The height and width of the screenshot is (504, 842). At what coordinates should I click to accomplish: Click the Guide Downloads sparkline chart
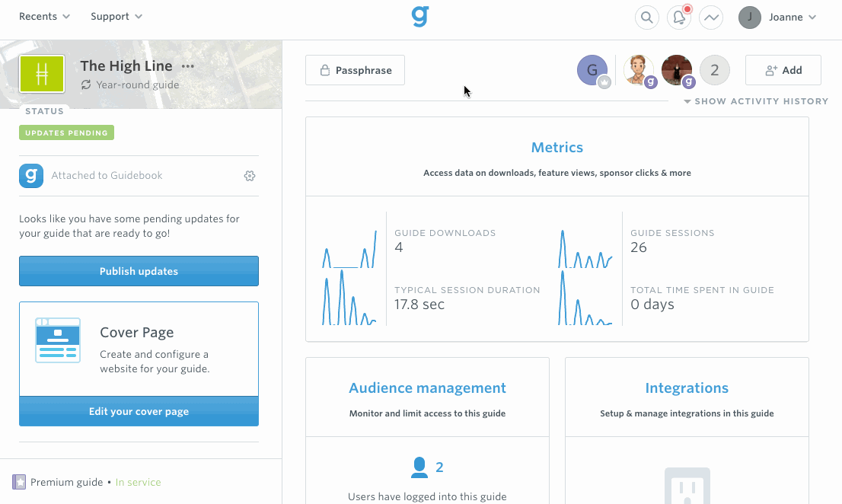tap(349, 249)
